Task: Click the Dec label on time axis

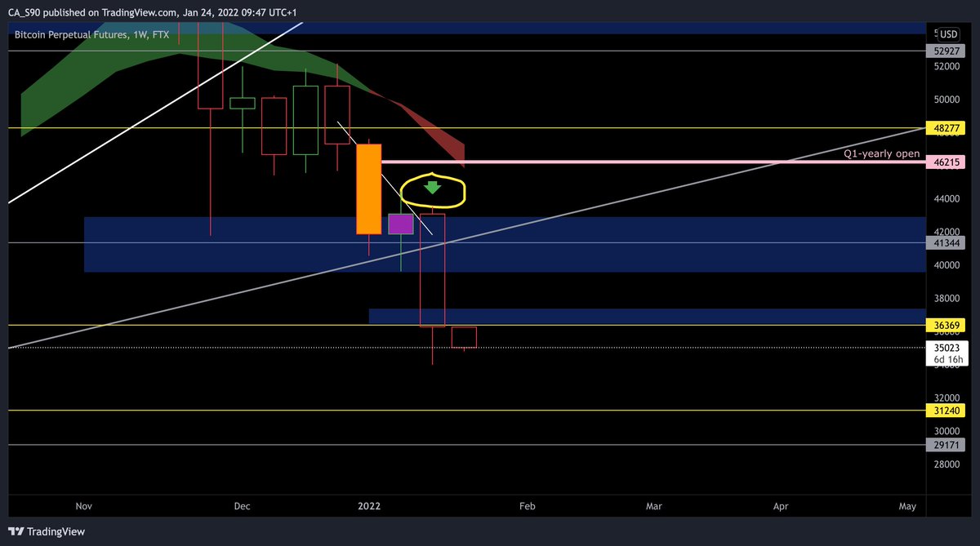Action: 242,506
